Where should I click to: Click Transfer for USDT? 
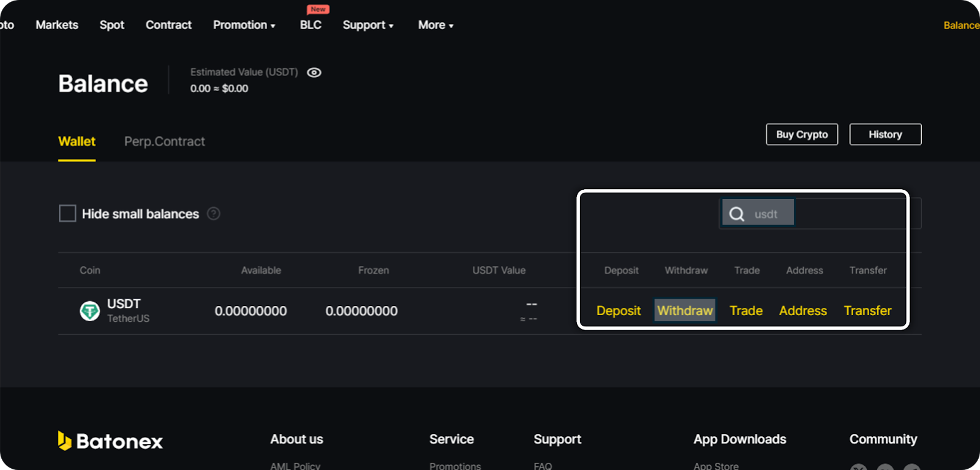(867, 311)
